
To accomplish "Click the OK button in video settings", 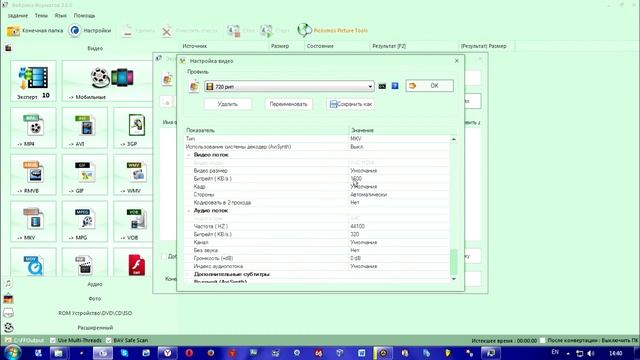I will pyautogui.click(x=429, y=86).
